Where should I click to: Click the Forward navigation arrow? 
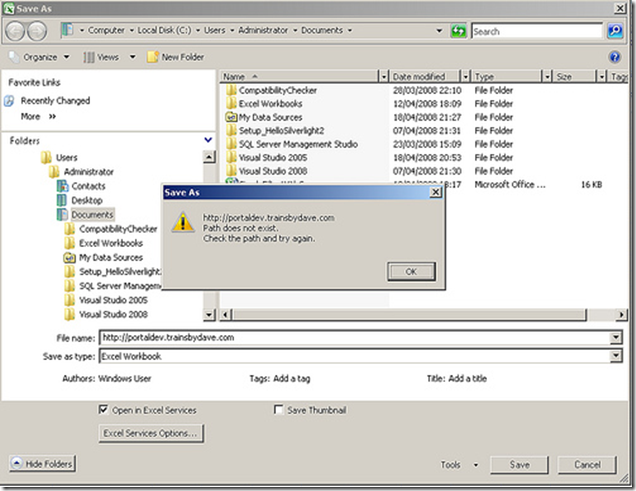click(37, 31)
